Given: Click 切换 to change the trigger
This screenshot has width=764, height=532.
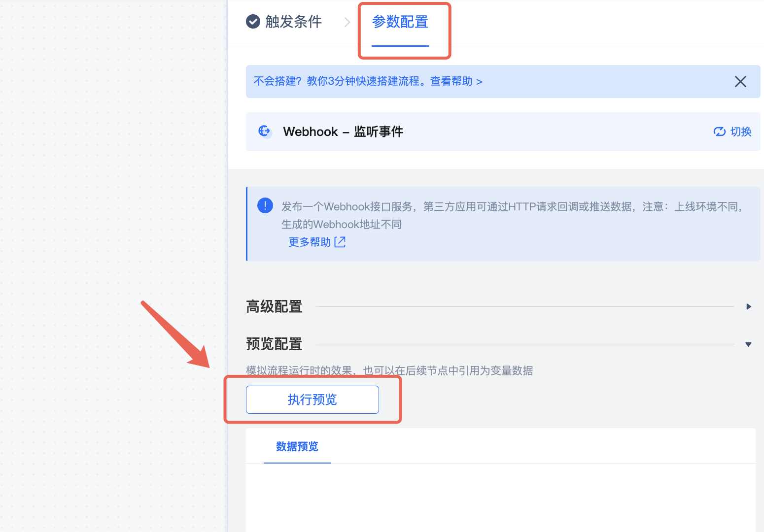Looking at the screenshot, I should 740,132.
